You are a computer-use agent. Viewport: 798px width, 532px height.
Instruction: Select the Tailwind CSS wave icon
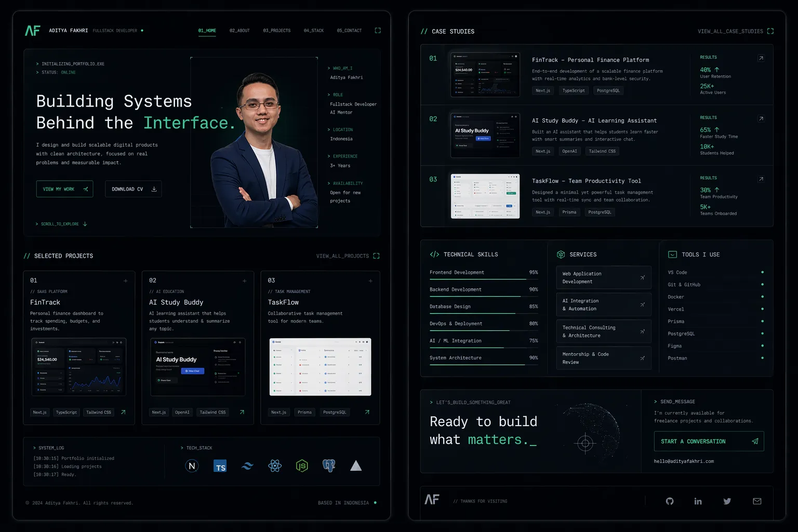click(x=247, y=465)
